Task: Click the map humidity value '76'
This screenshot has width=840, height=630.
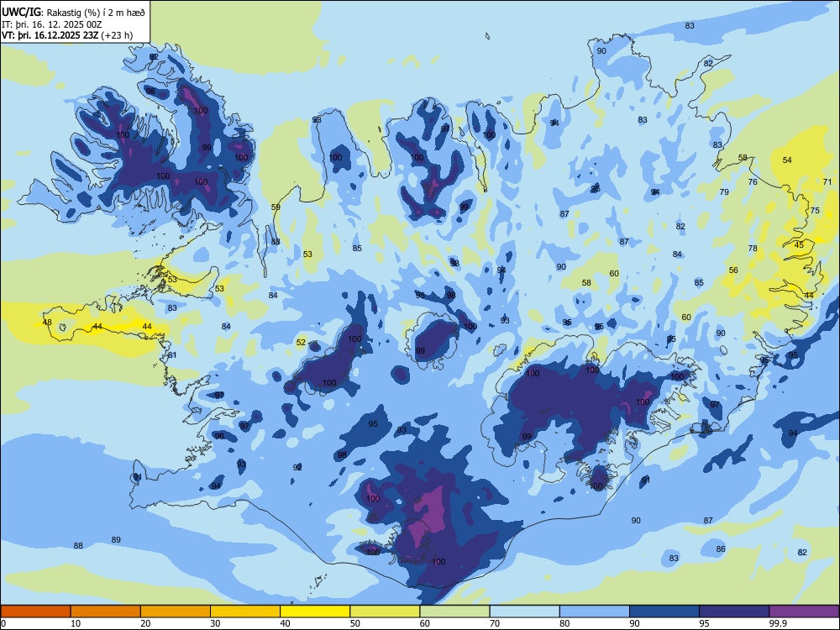Action: point(753,182)
